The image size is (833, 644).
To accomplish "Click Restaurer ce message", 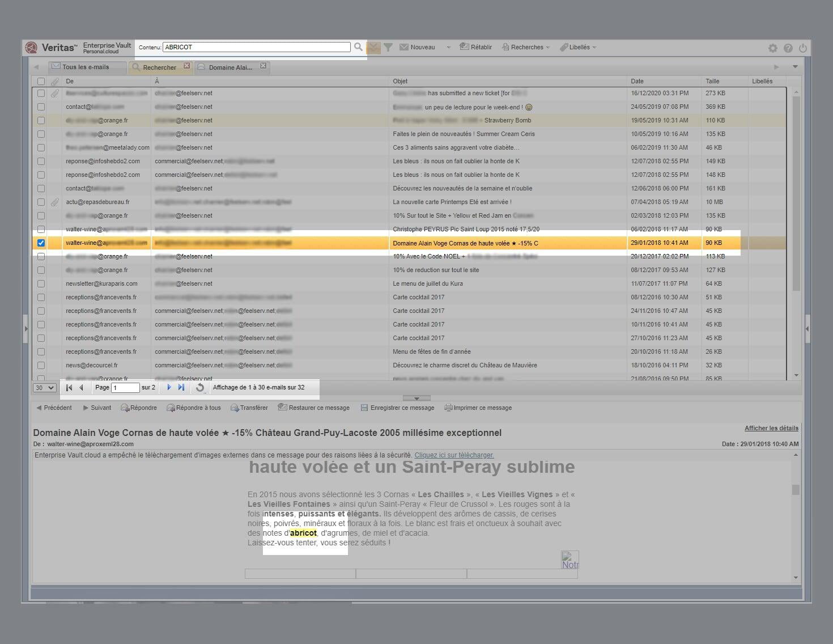I will (314, 408).
